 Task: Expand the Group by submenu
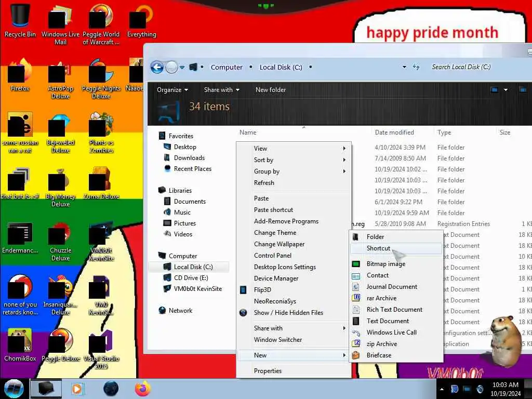click(x=294, y=171)
